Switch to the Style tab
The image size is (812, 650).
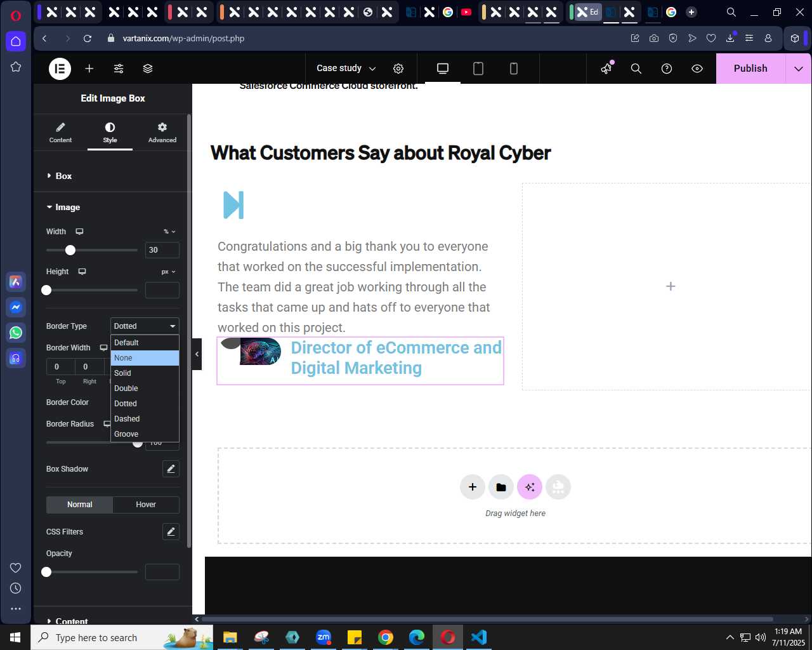tap(110, 133)
